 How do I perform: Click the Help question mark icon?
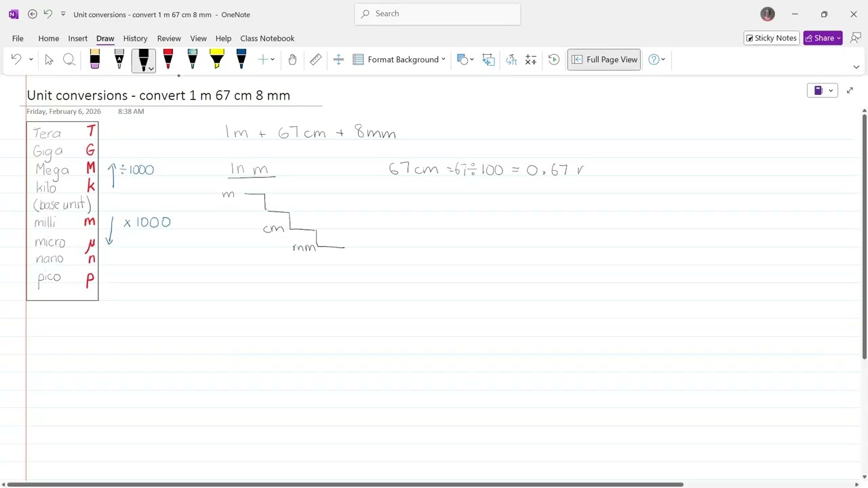pyautogui.click(x=654, y=60)
